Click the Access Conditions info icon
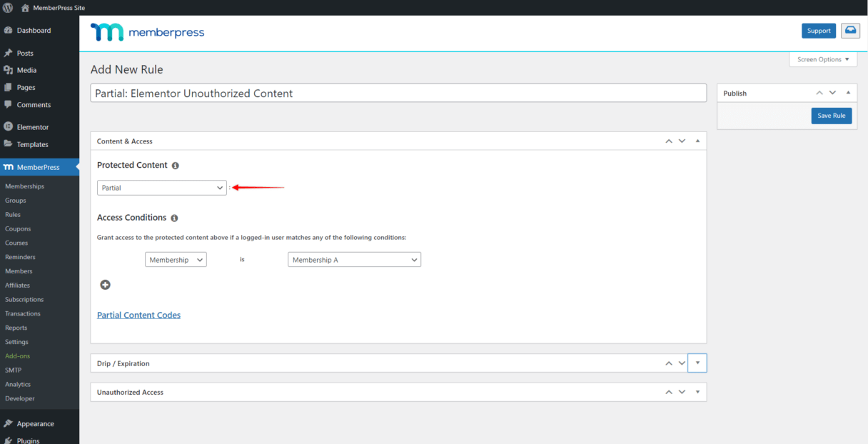The image size is (868, 444). [x=174, y=218]
